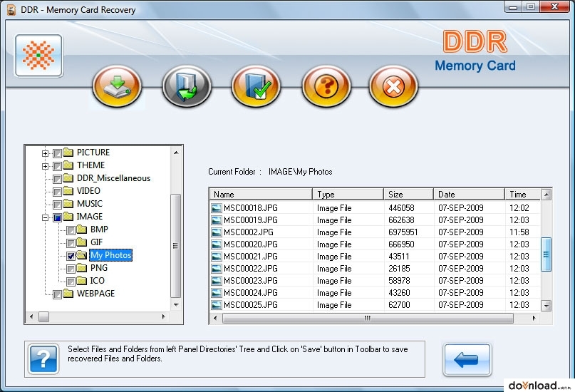This screenshot has width=575, height=392.
Task: Click the THEME folder icon in tree
Action: click(68, 165)
